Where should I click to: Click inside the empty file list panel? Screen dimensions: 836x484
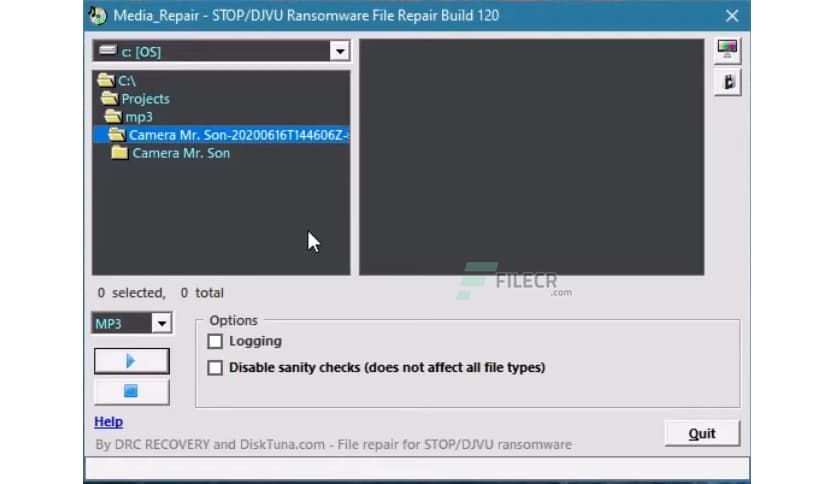pos(532,157)
